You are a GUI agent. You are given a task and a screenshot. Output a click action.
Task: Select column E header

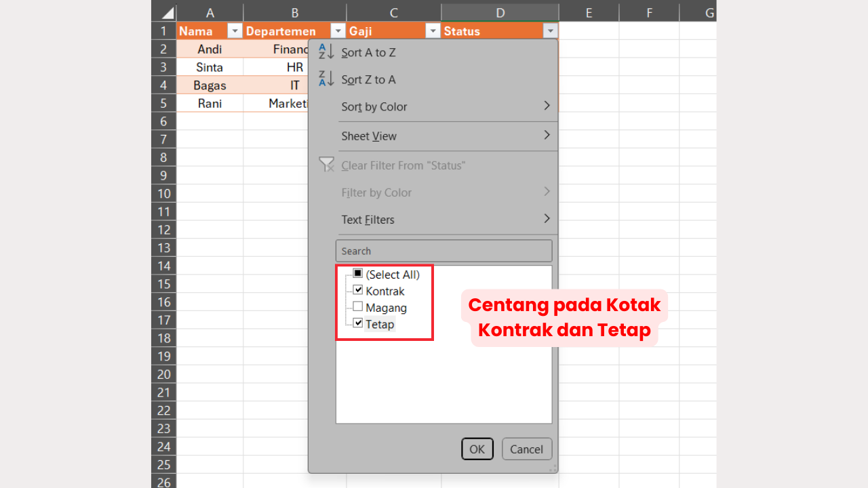589,12
